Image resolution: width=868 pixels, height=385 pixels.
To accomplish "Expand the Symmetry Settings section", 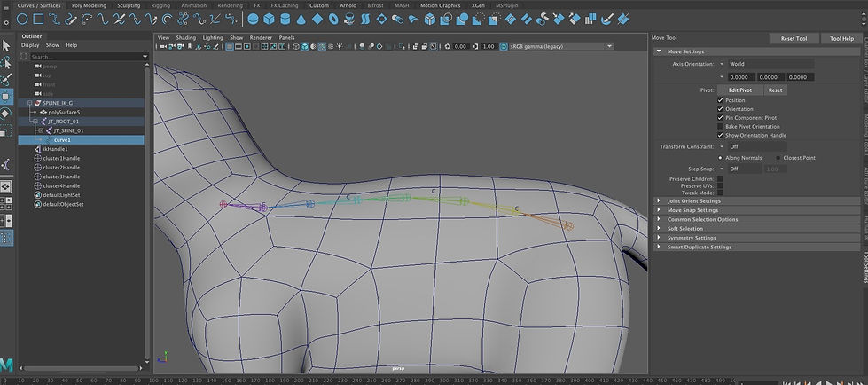I will click(757, 238).
